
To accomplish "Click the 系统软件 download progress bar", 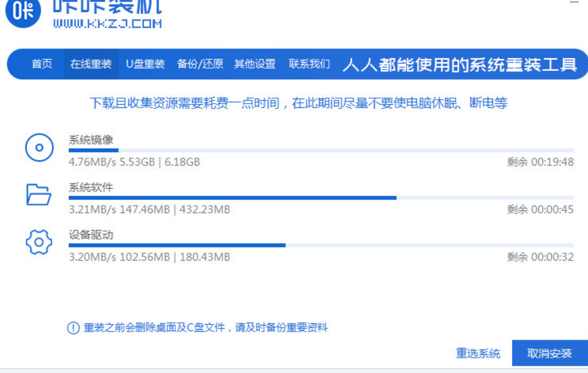I will coord(321,198).
